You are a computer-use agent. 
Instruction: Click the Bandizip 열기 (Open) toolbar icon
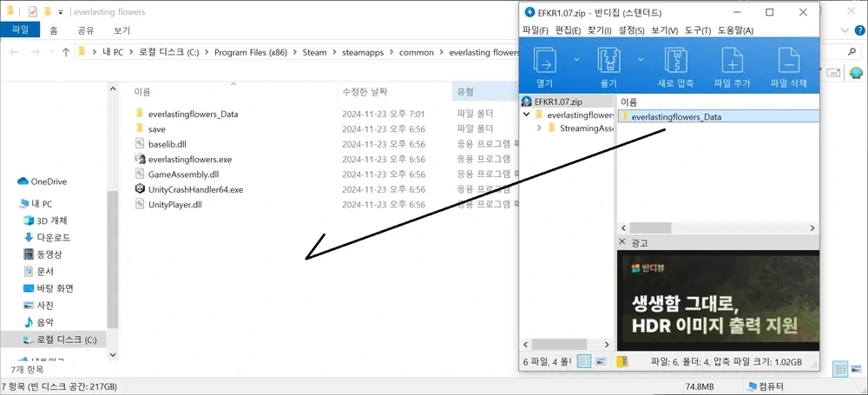coord(545,61)
